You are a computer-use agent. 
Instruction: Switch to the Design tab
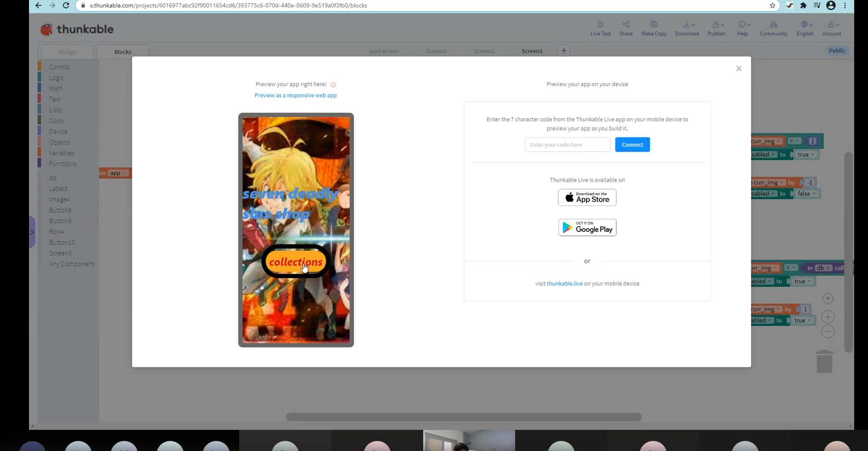point(67,52)
